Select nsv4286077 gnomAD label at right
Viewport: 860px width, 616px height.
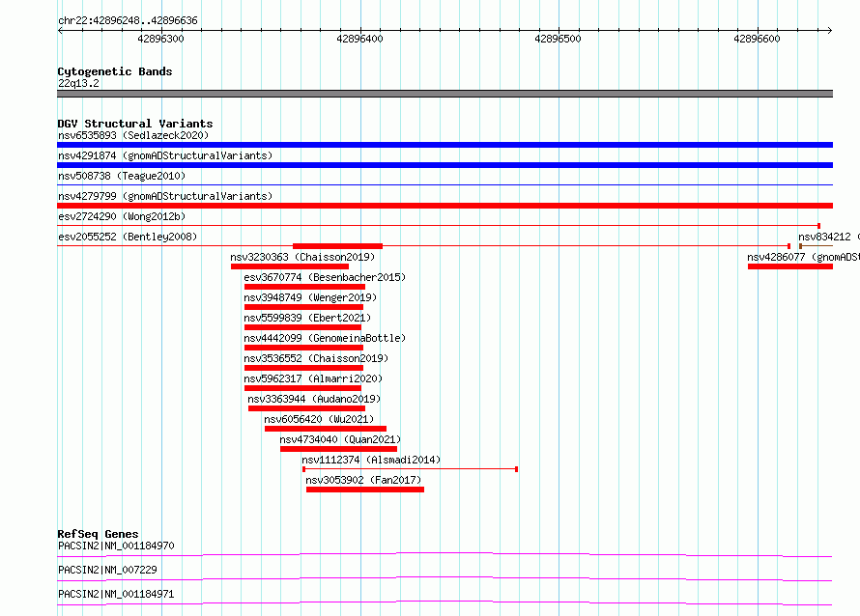804,257
